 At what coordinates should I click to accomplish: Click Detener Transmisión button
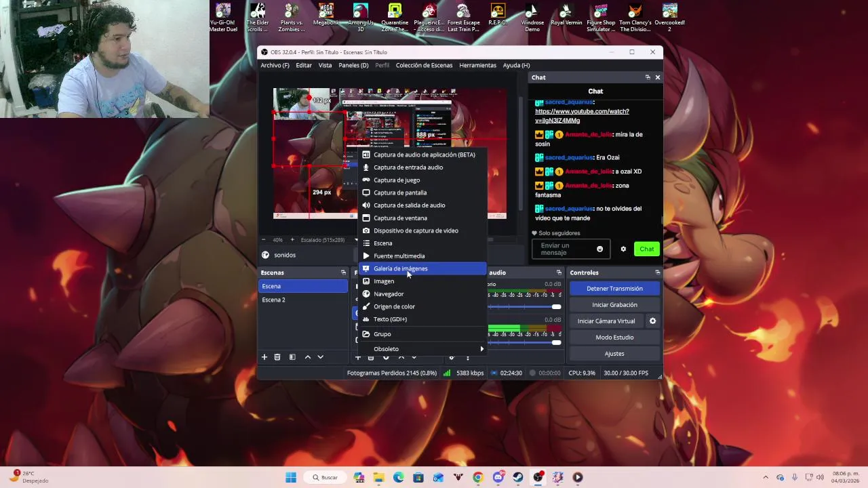614,289
